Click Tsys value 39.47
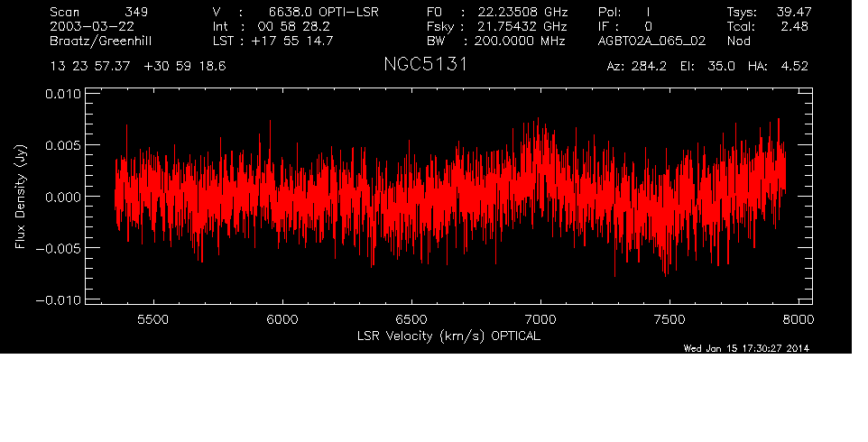This screenshot has width=868, height=442. 794,12
